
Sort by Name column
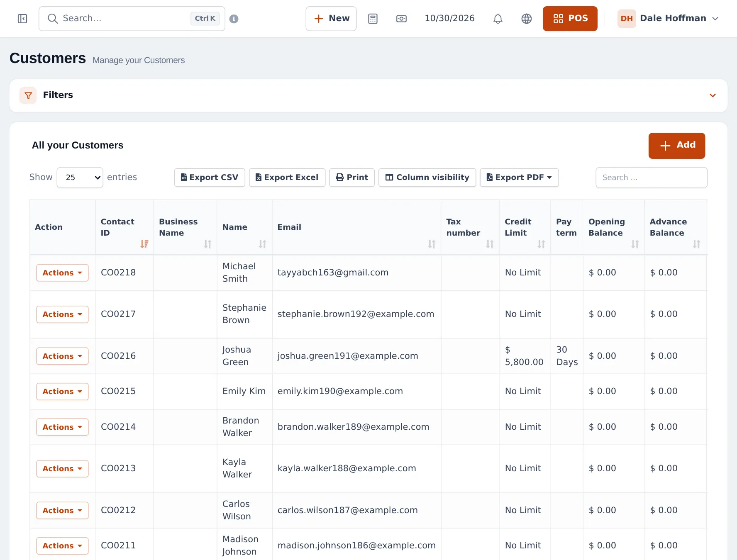pyautogui.click(x=262, y=244)
